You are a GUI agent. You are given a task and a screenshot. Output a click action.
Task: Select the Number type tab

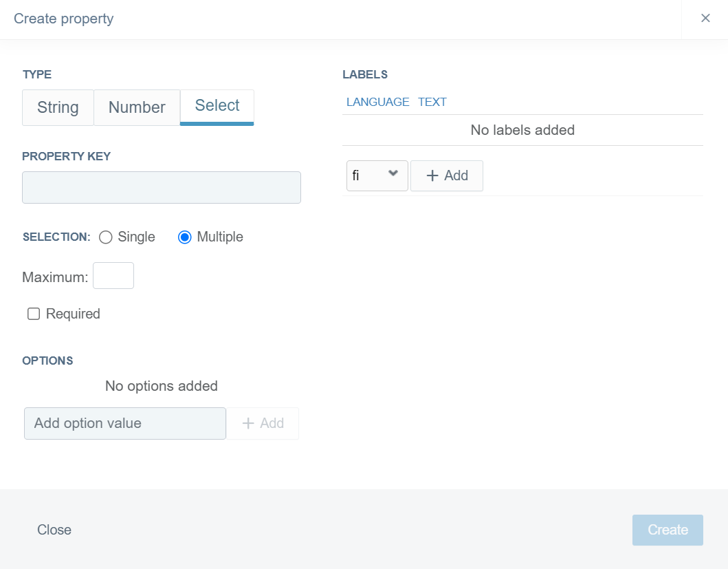137,107
